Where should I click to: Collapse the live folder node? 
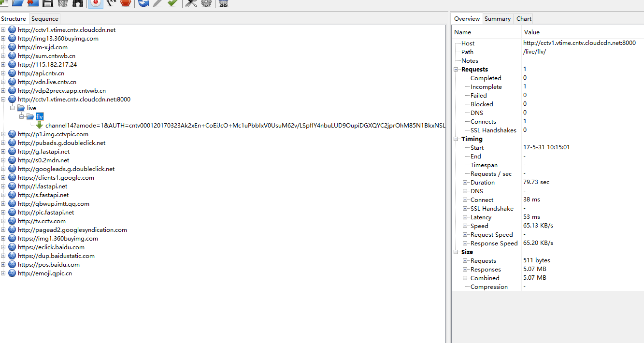[13, 108]
